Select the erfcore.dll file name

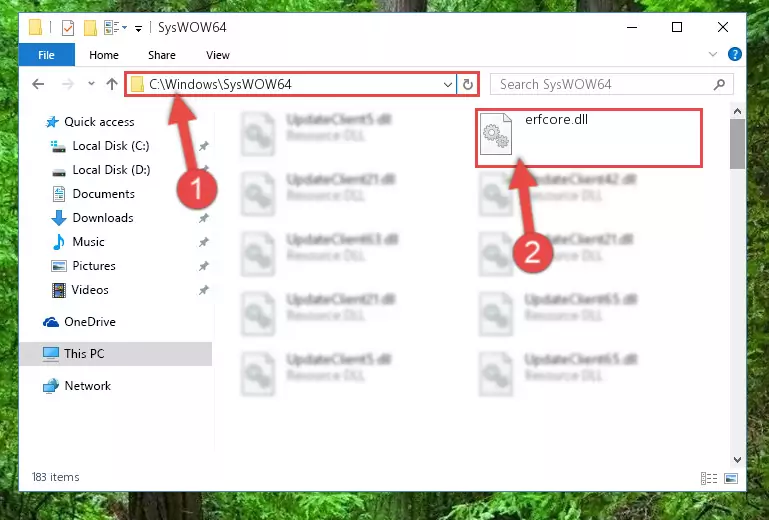tap(556, 120)
